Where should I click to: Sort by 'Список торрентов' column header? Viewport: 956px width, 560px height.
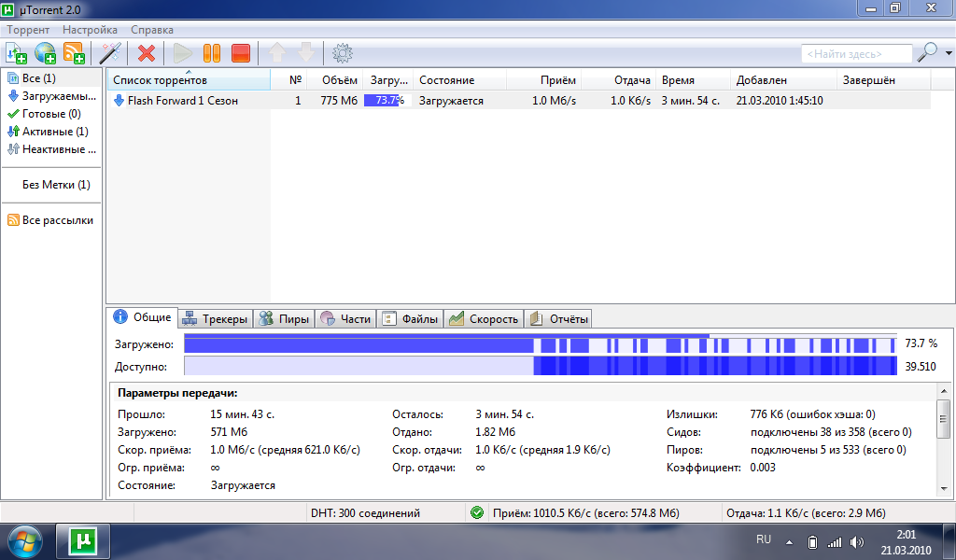pos(189,80)
